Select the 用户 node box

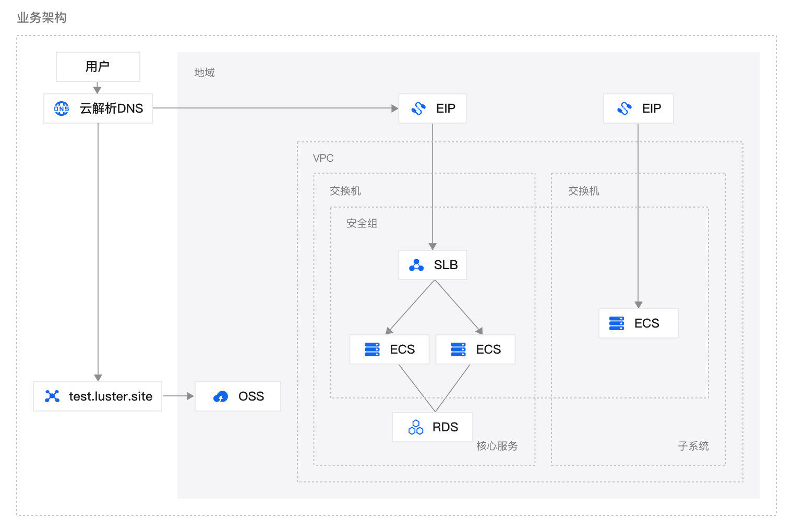(x=98, y=67)
